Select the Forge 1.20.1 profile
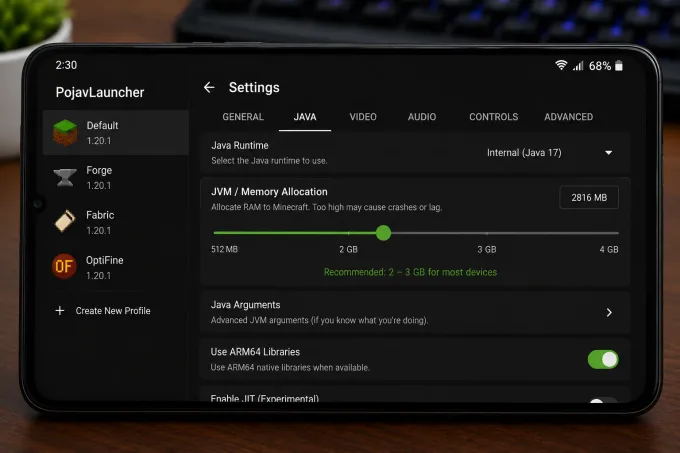The height and width of the screenshot is (453, 680). [116, 178]
